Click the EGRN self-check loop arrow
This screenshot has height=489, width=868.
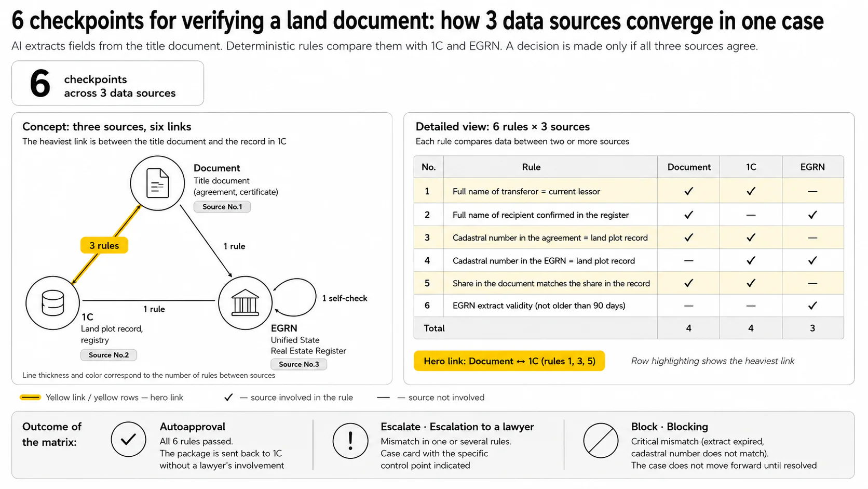click(x=294, y=298)
